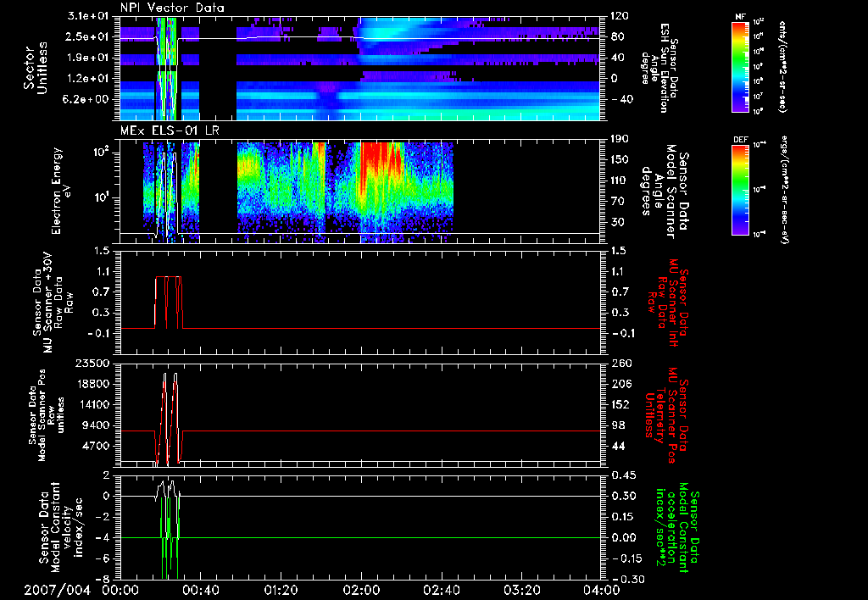Click the "0.00" acceleration tick value
This screenshot has width=868, height=600.
622,537
